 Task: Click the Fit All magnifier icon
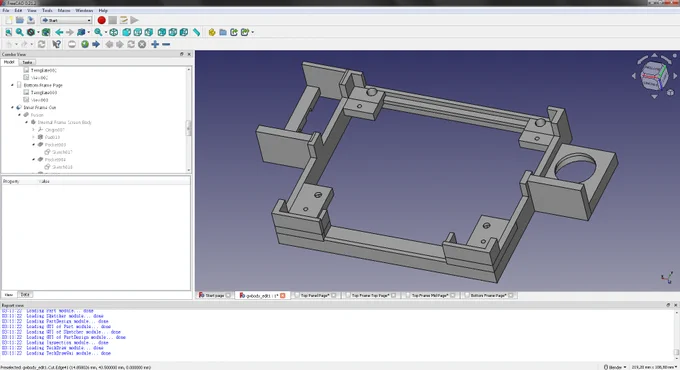pos(9,32)
